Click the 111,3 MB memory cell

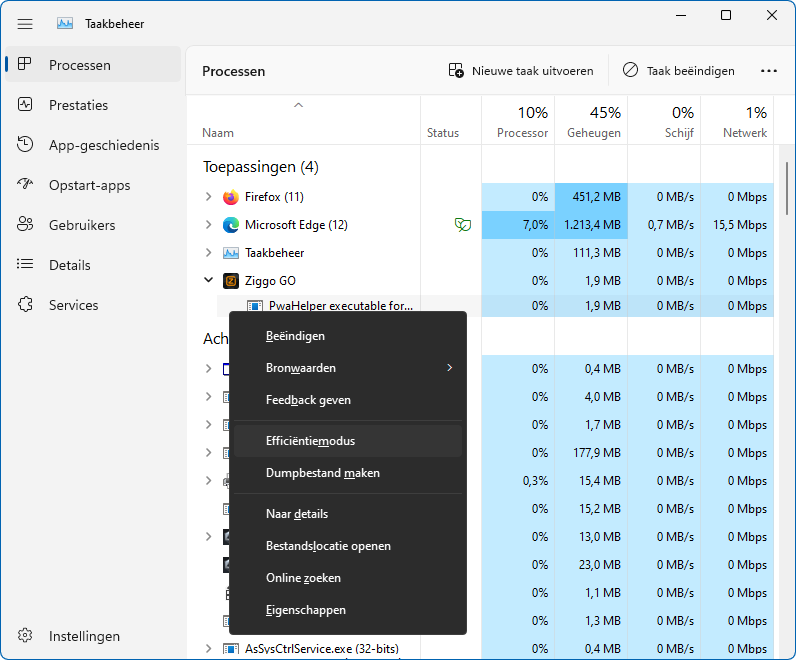(x=591, y=253)
